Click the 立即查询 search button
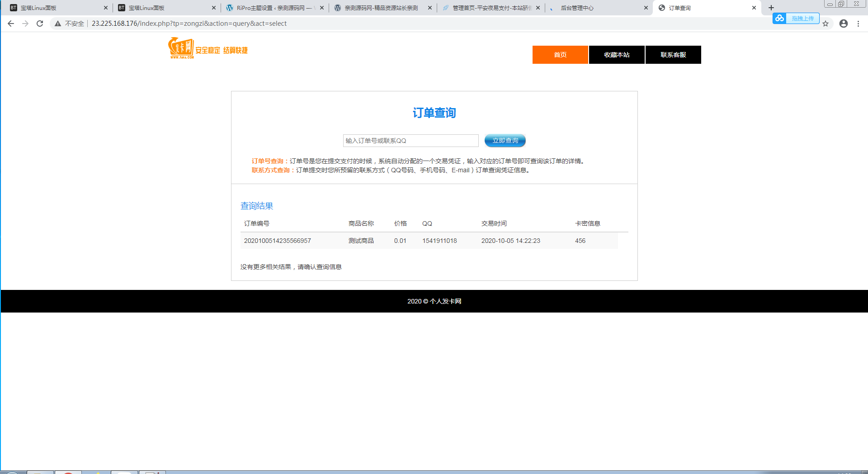Viewport: 868px width, 474px height. pyautogui.click(x=505, y=141)
